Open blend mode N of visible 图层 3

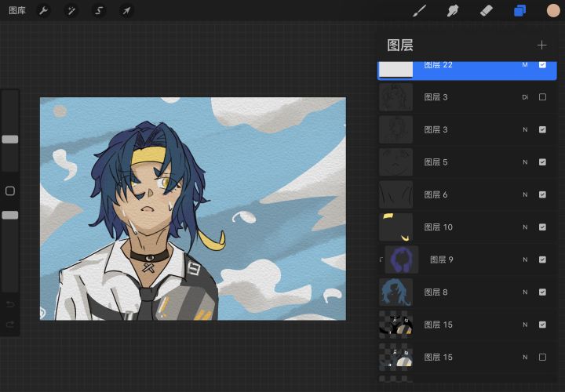pyautogui.click(x=525, y=129)
